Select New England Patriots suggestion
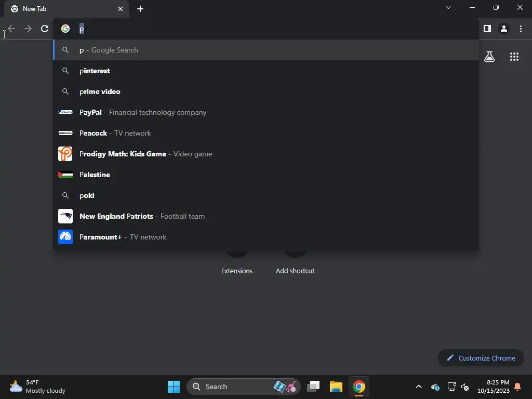 coord(266,216)
